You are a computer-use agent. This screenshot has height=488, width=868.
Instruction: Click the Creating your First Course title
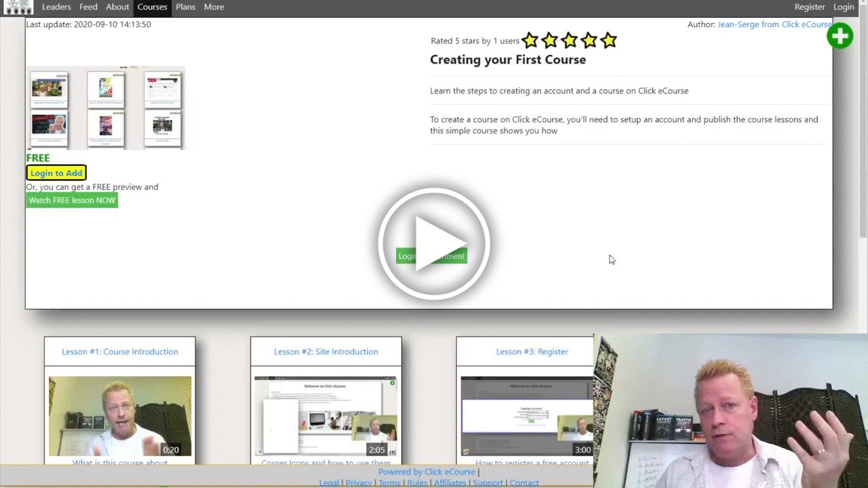tap(508, 60)
